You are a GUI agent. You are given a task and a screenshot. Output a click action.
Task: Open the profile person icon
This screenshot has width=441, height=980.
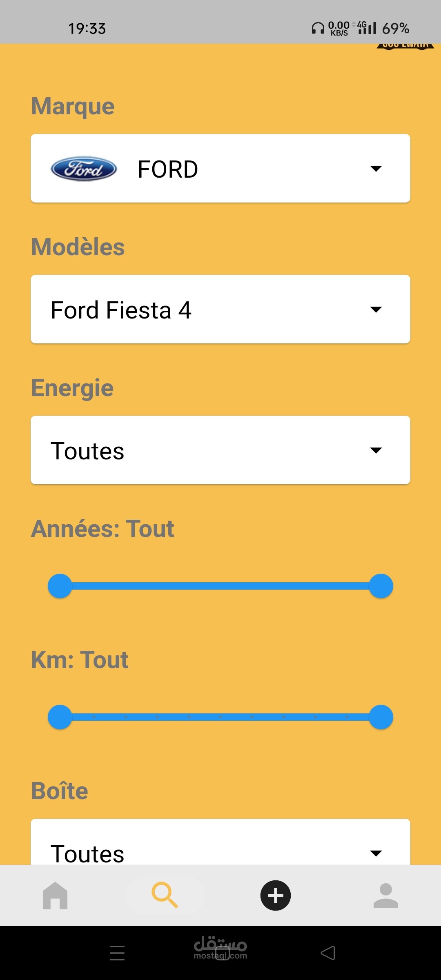[385, 895]
